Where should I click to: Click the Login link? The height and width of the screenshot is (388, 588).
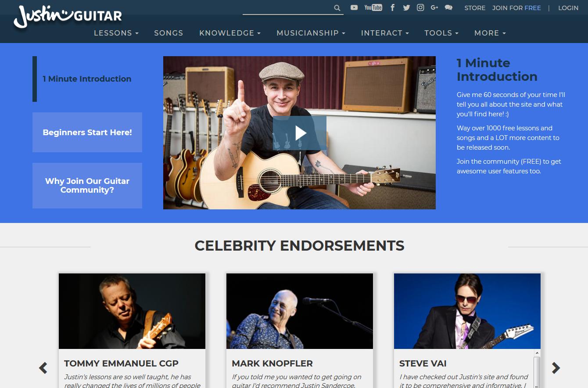pos(568,8)
